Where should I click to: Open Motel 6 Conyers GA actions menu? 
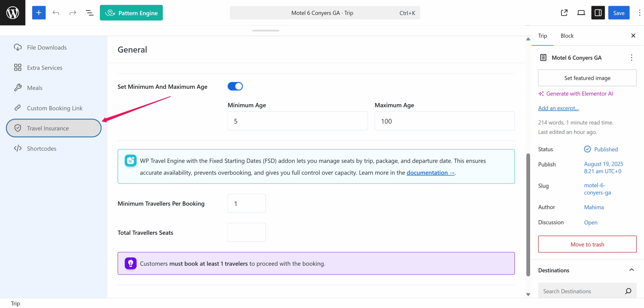631,58
